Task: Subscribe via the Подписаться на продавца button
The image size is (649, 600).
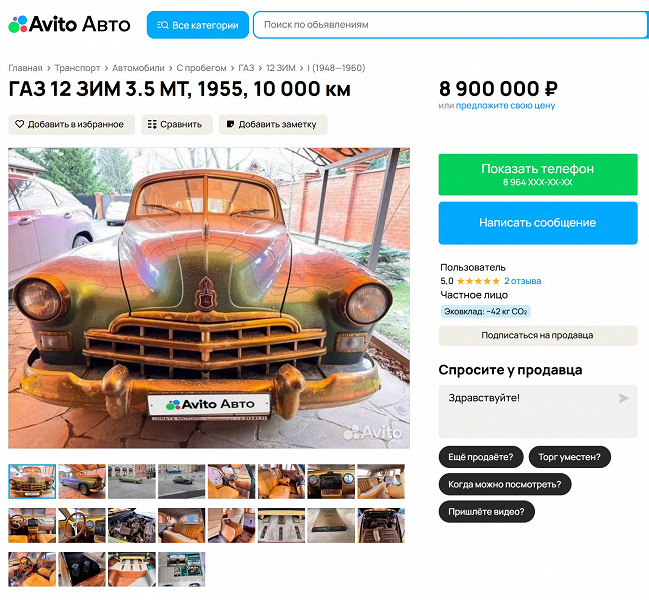Action: point(538,335)
